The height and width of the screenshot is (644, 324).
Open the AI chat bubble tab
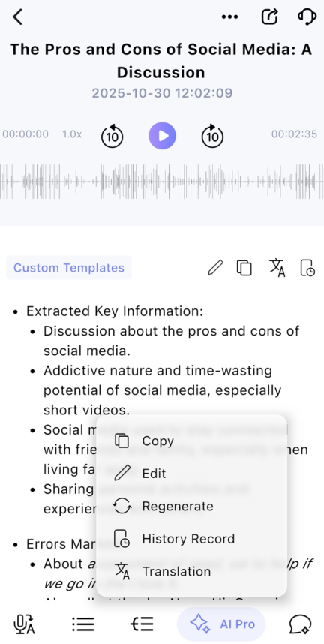click(300, 624)
